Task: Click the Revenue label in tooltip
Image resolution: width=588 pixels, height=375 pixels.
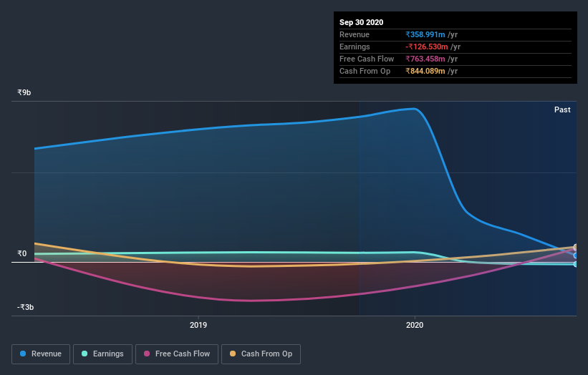Action: 355,34
